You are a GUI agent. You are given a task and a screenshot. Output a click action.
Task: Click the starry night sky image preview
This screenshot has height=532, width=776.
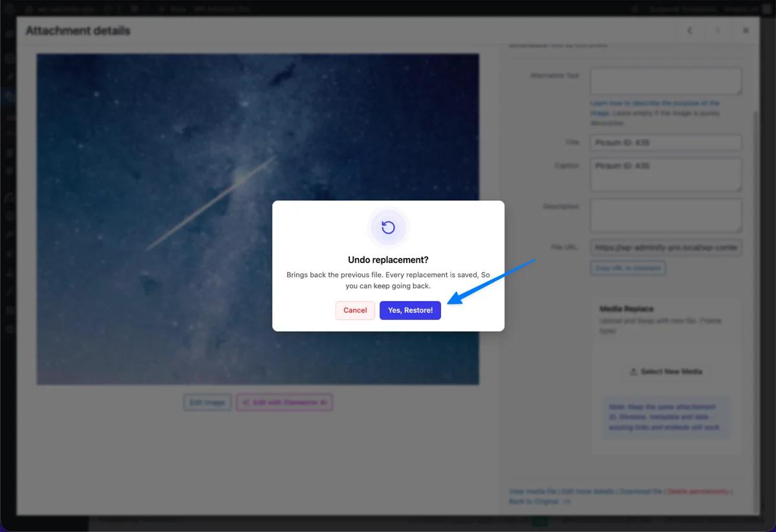pyautogui.click(x=258, y=219)
